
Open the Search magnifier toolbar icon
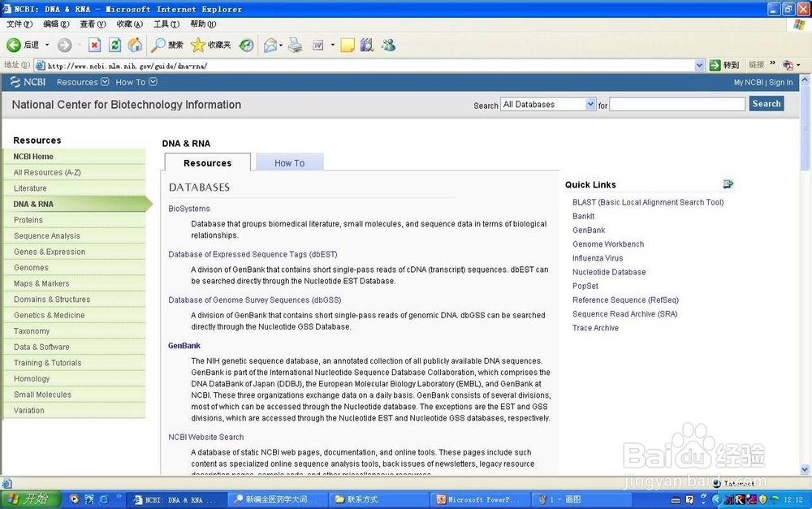(x=158, y=45)
